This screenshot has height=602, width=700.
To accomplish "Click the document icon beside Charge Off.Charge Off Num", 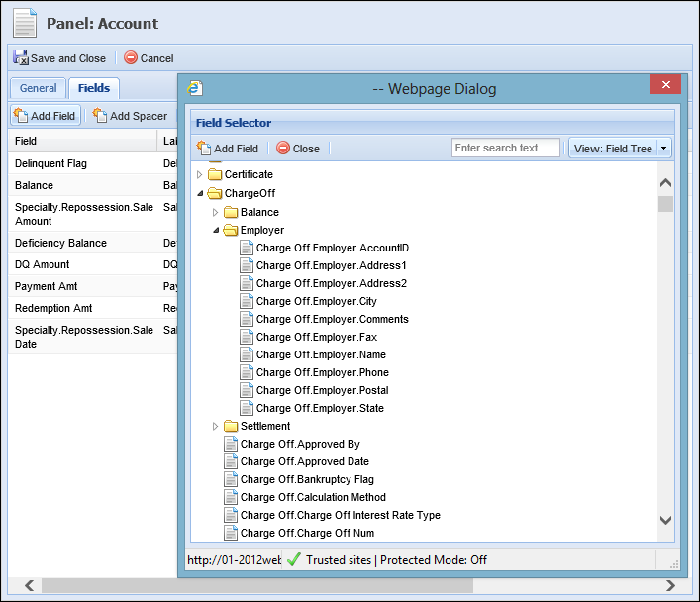I will [231, 533].
